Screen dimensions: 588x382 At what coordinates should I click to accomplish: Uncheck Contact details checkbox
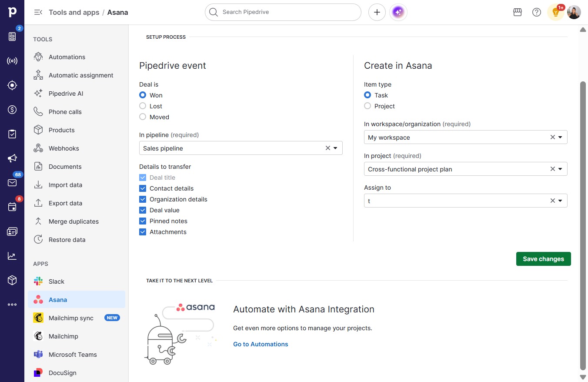tap(143, 188)
